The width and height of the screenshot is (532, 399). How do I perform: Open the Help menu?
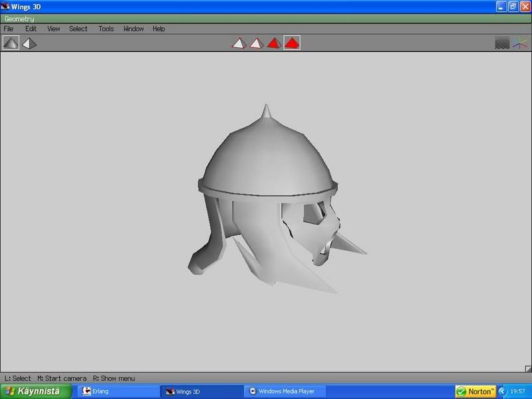(158, 29)
